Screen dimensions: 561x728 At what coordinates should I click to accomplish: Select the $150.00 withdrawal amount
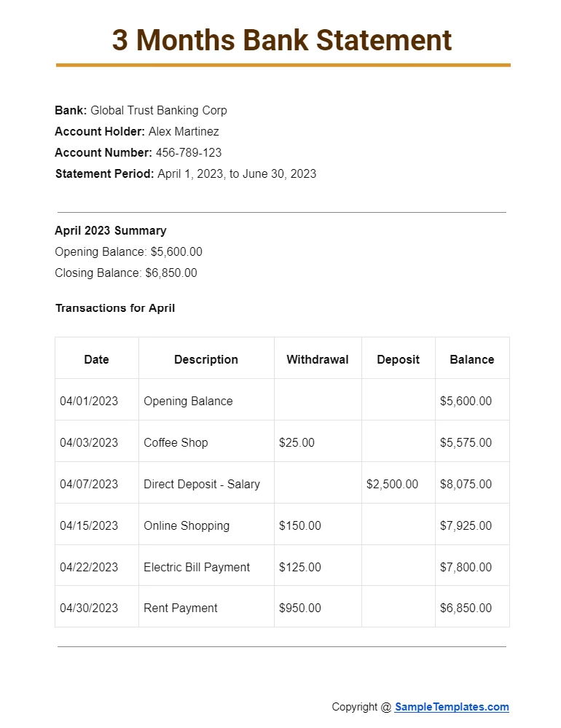299,525
